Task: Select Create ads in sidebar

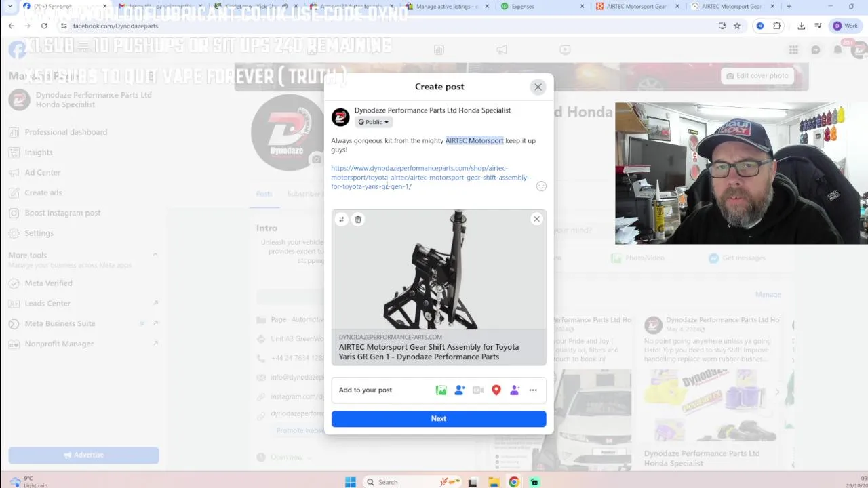Action: point(43,192)
